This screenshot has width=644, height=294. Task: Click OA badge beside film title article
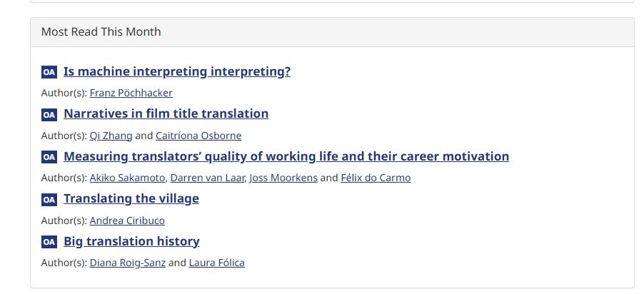point(49,114)
